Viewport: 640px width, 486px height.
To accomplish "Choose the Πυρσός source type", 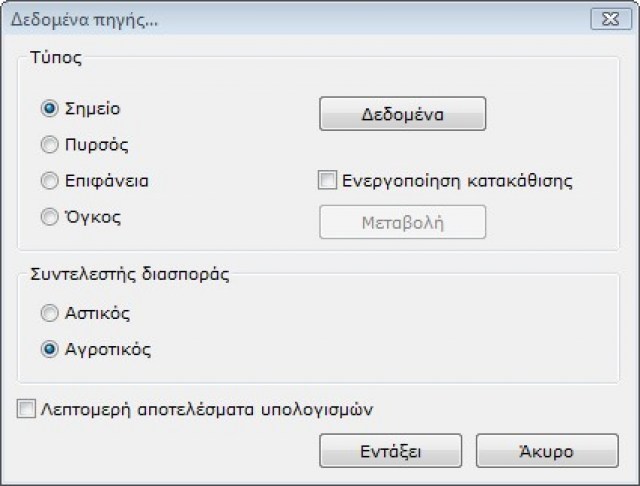I will (x=50, y=145).
